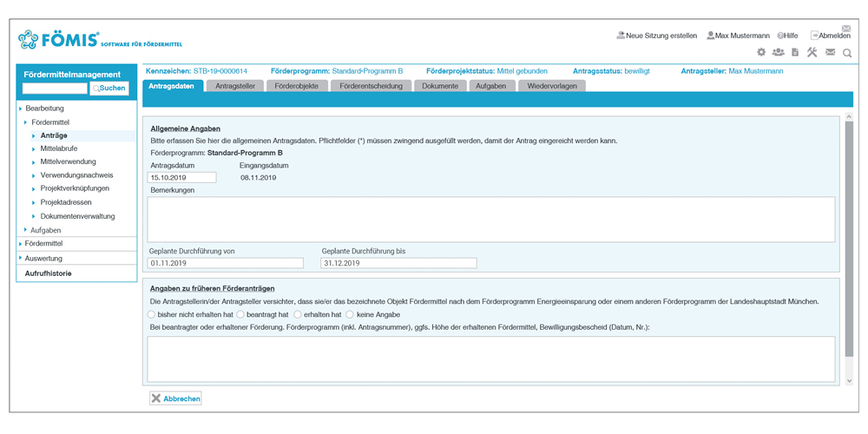
Task: Switch to the Förderobjekte tab
Action: point(297,86)
